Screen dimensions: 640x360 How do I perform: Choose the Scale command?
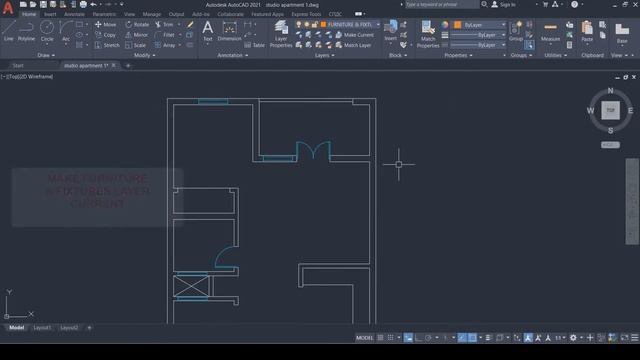[136, 45]
